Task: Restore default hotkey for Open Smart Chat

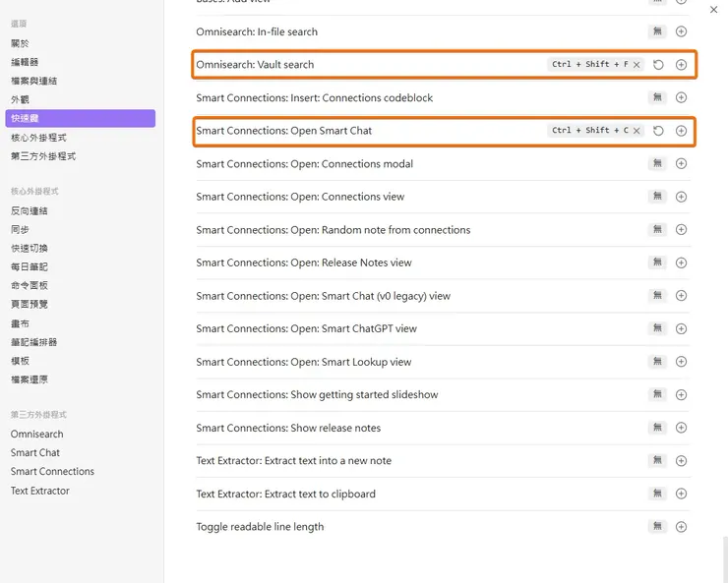Action: point(658,131)
